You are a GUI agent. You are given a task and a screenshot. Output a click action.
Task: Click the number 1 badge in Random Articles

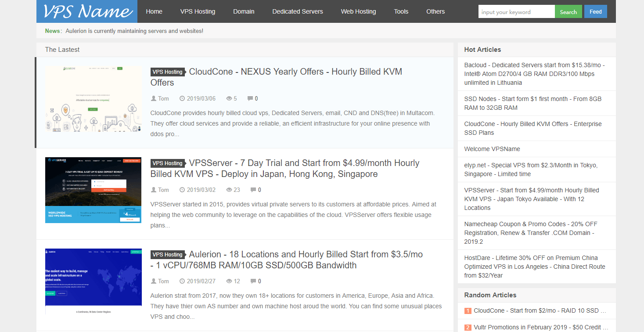[468, 311]
